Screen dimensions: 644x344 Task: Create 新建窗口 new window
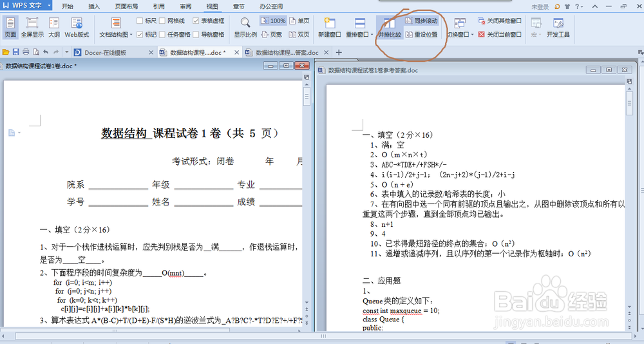pos(329,27)
